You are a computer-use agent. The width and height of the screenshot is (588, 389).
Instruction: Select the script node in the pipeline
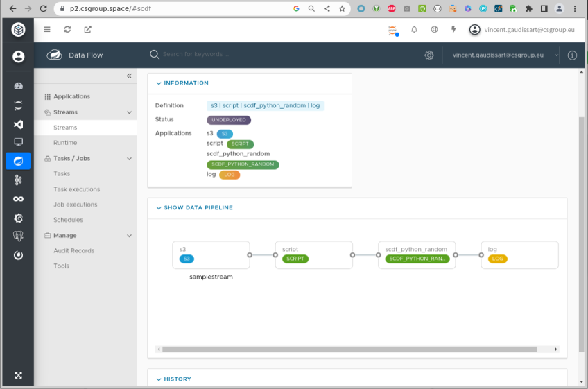coord(314,255)
